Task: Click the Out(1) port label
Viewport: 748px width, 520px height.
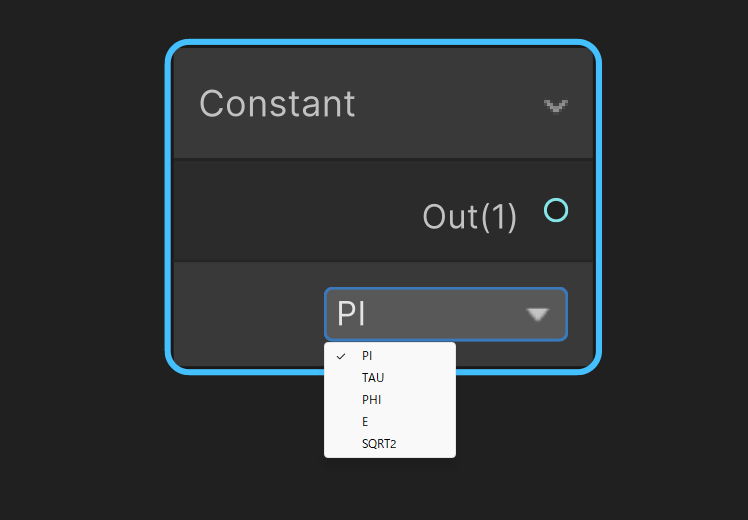Action: [x=469, y=217]
